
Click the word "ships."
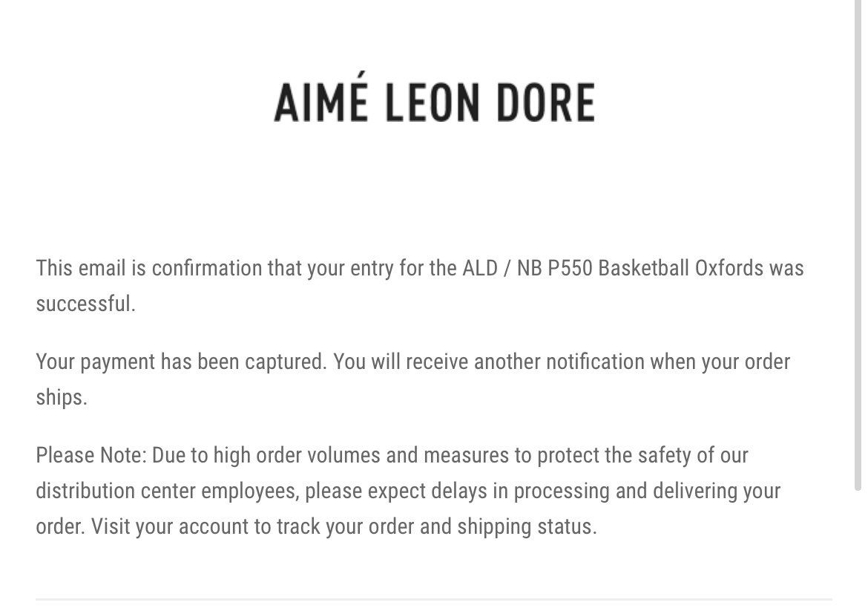(62, 397)
